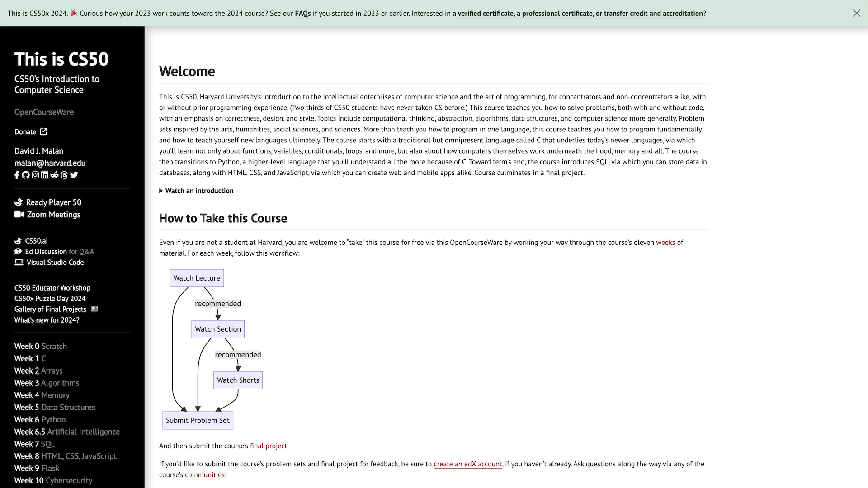Select Week 10 Cybersecurity
Viewport: 868px width, 488px height.
coord(53,480)
